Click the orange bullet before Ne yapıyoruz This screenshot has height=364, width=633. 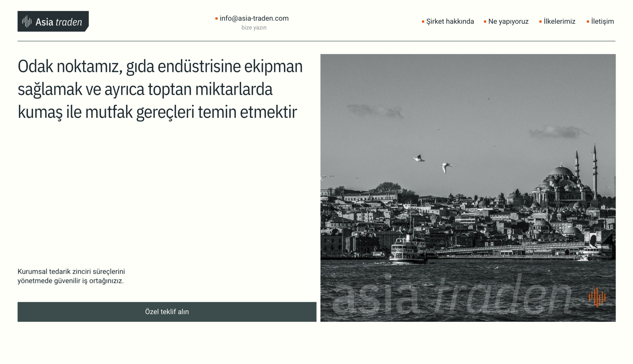pyautogui.click(x=485, y=21)
